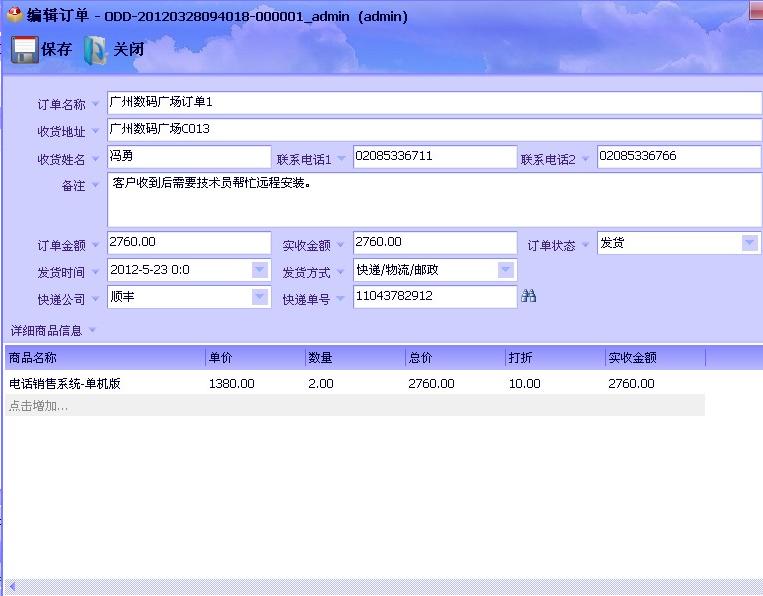This screenshot has width=763, height=596.
Task: Click the app icon in title bar
Action: pos(15,15)
